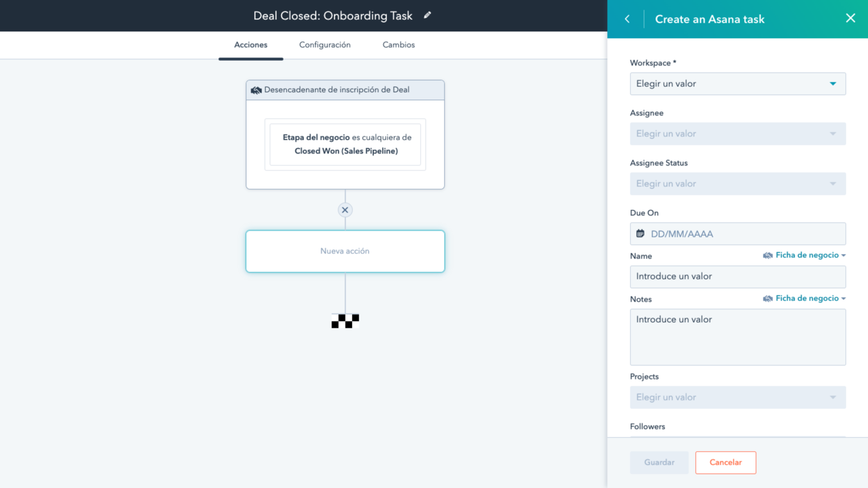868x488 pixels.
Task: Click the calendar icon in the Due On field
Action: tap(639, 233)
